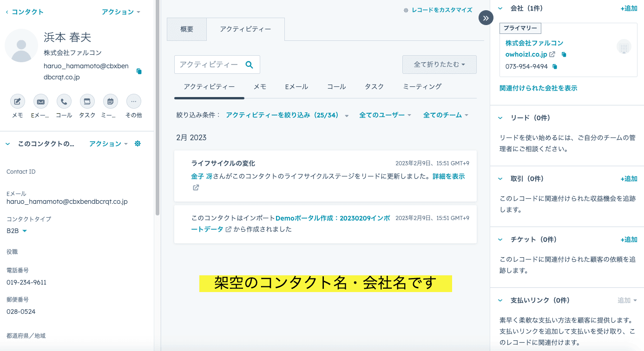Click the Call (コール) phone icon
The image size is (644, 351).
(64, 101)
